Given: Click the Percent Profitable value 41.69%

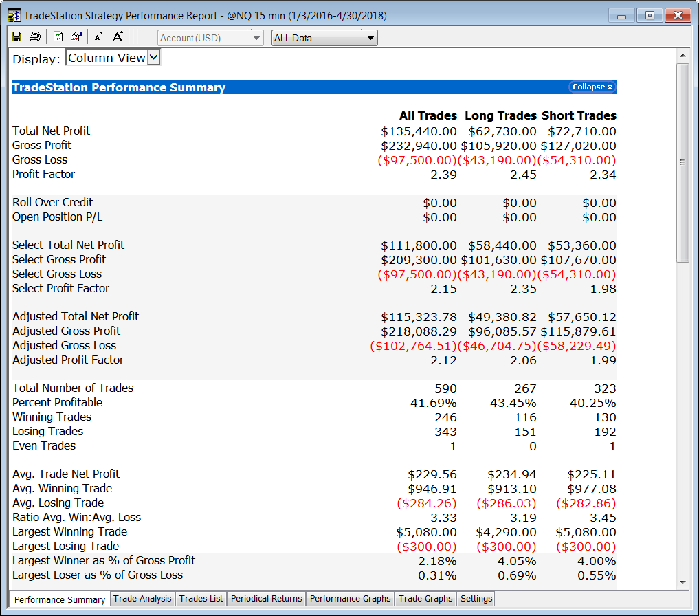Looking at the screenshot, I should tap(433, 404).
